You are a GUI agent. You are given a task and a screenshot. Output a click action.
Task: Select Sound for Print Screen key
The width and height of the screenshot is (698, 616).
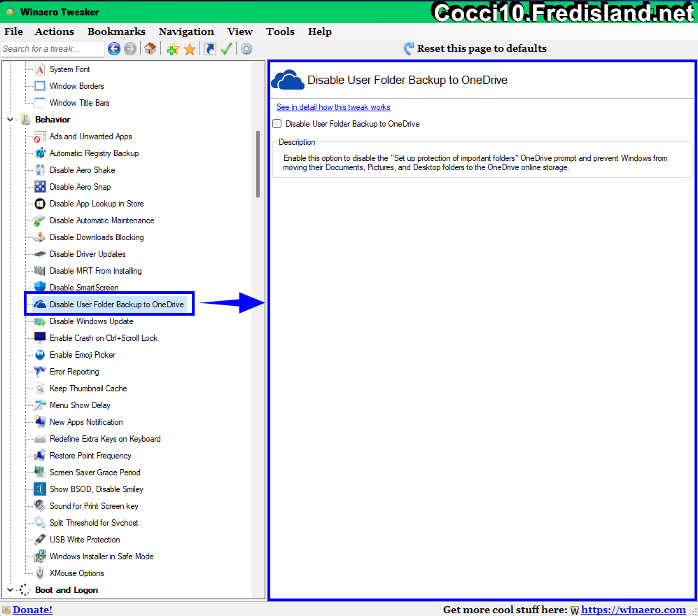[x=94, y=506]
